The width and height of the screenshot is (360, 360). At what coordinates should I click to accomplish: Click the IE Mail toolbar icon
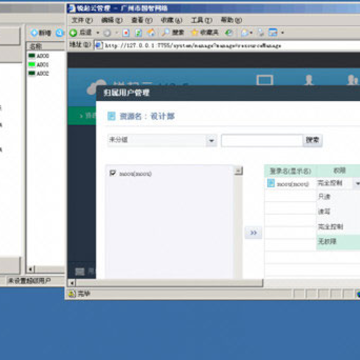[x=245, y=33]
